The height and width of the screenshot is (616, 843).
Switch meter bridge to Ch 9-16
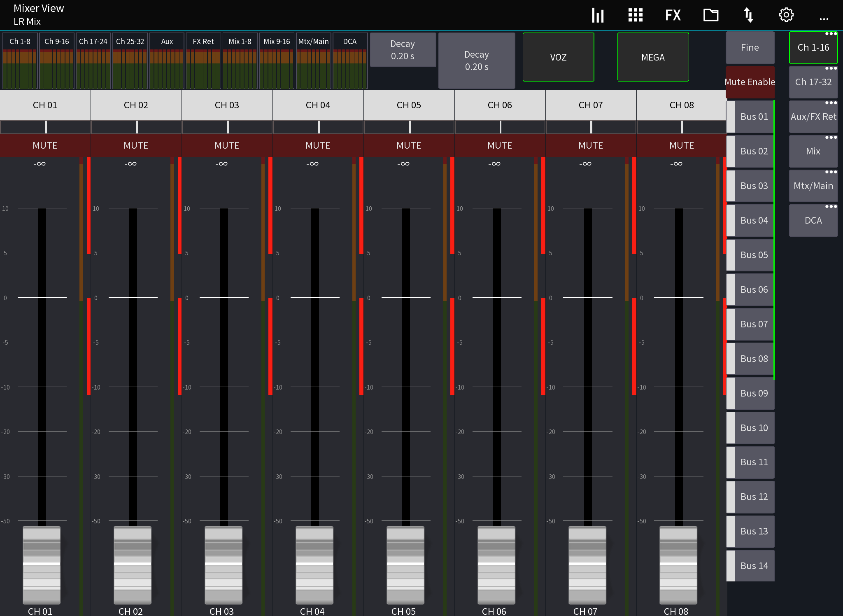point(57,41)
